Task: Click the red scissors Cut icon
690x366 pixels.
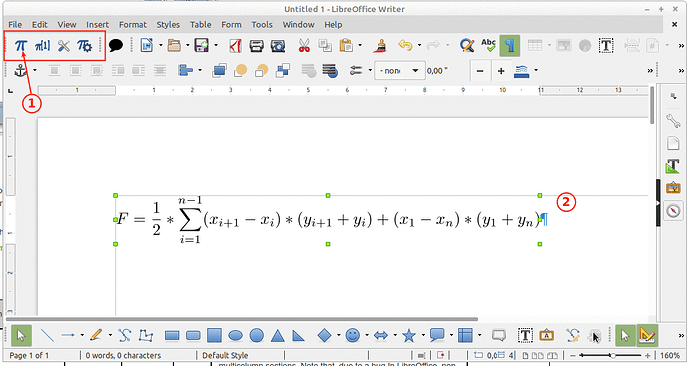Action: [x=304, y=45]
